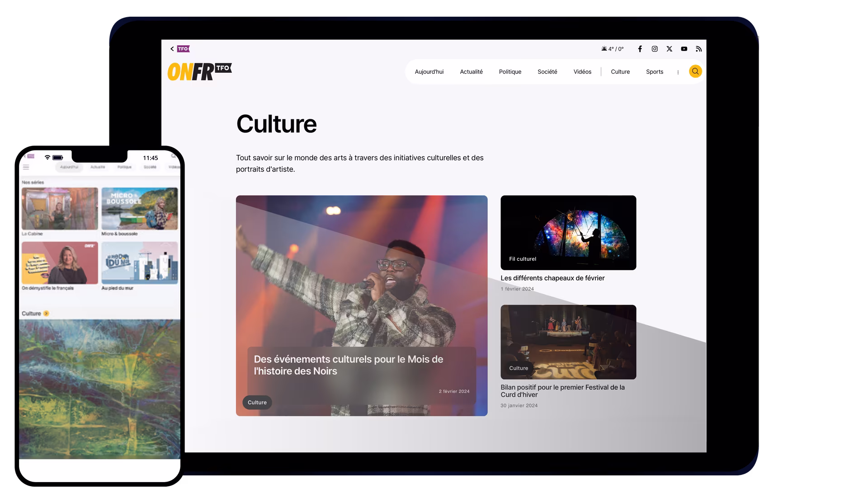Open the YouTube channel icon
This screenshot has height=488, width=868.
684,49
